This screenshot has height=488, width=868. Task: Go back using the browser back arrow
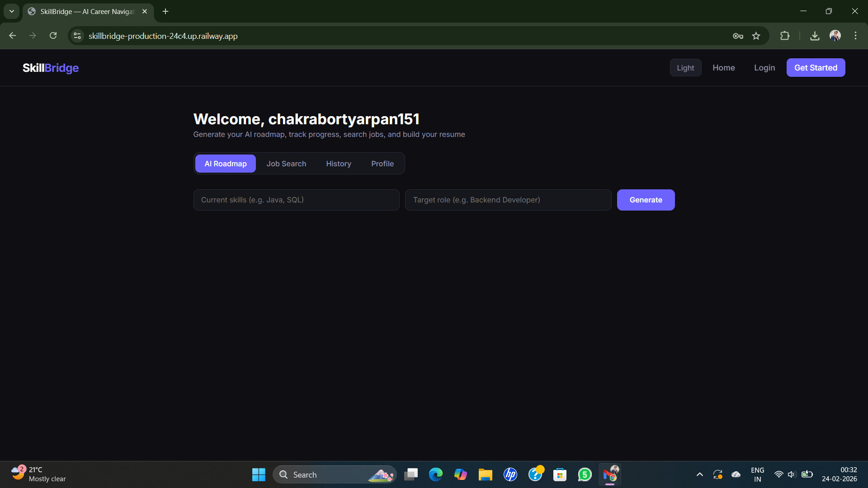[x=12, y=36]
